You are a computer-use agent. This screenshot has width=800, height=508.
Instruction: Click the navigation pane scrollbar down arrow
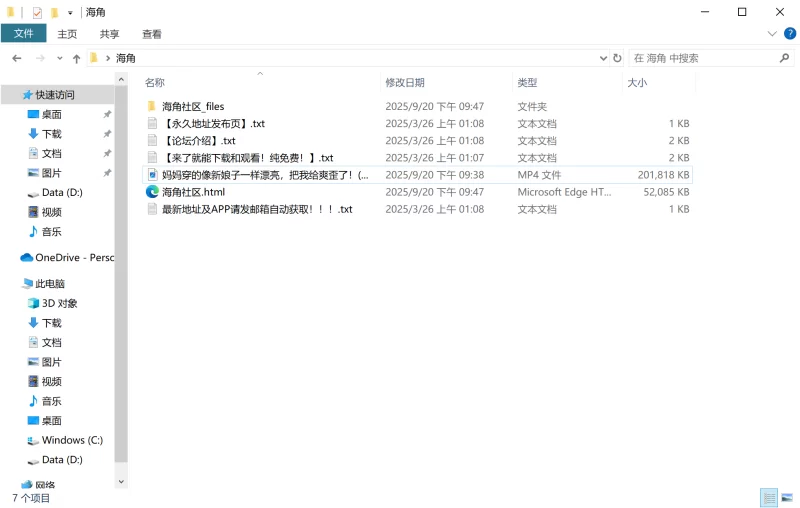pyautogui.click(x=121, y=481)
